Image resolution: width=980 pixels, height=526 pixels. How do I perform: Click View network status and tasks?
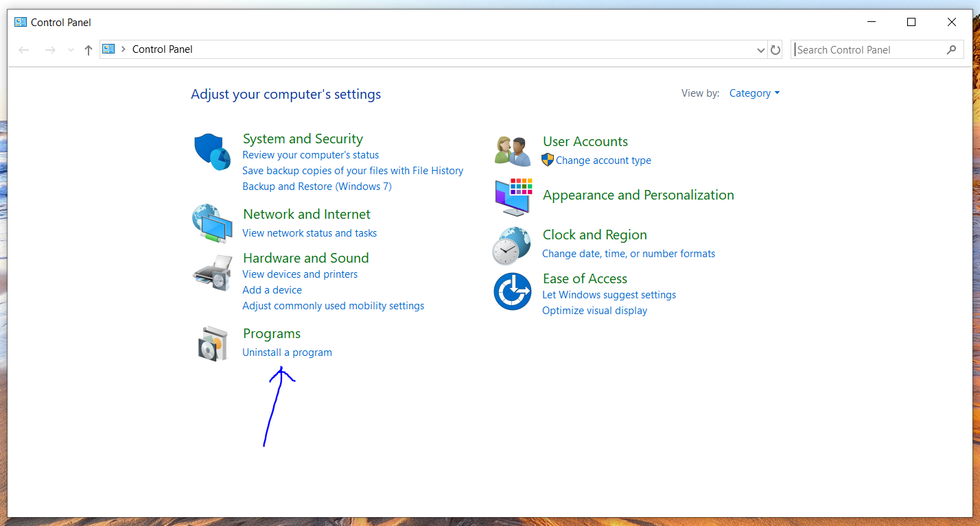coord(310,233)
